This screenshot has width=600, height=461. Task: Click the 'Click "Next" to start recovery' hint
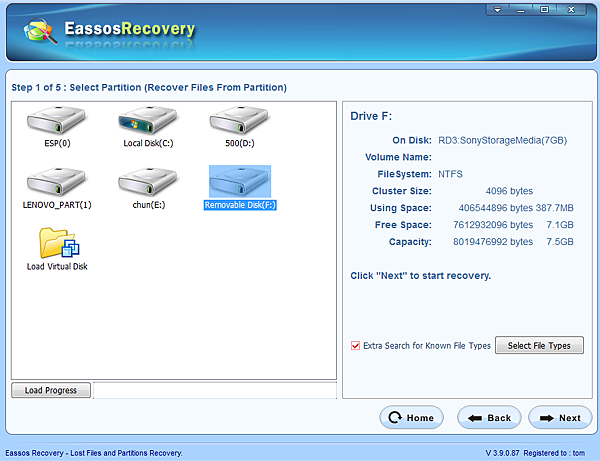click(421, 275)
